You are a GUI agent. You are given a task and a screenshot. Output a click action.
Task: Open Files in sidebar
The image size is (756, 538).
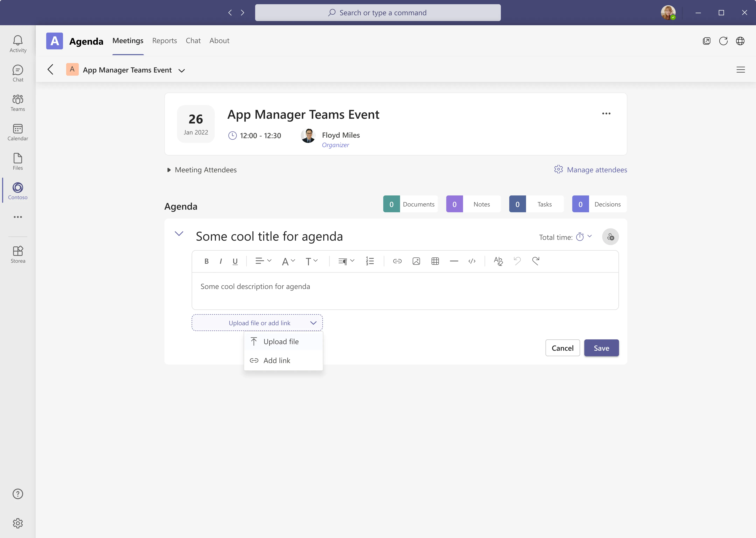pos(18,162)
